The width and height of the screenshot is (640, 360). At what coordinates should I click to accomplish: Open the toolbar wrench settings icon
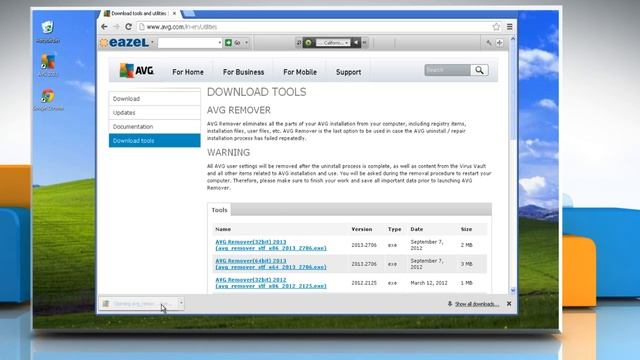click(x=489, y=42)
